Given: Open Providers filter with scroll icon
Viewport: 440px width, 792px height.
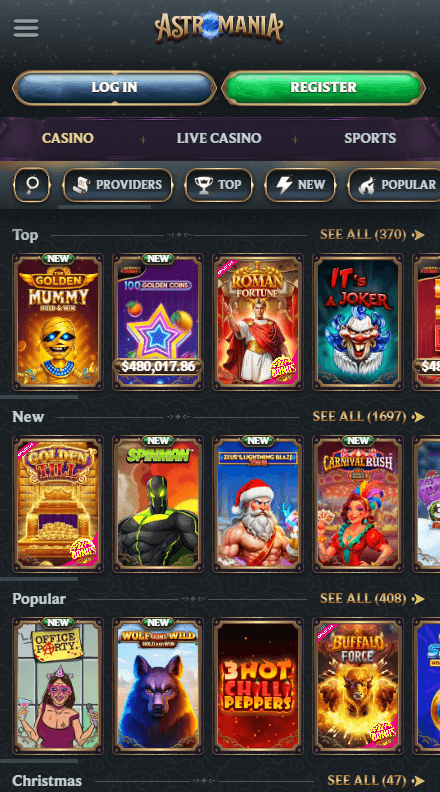Looking at the screenshot, I should click(118, 185).
